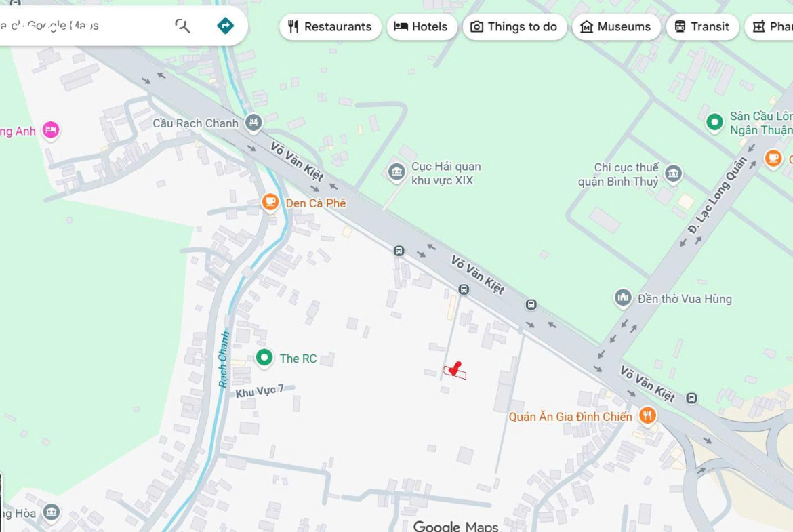Select the Đền thờ Vua Hùng marker
Screen dimensions: 793x532
pos(623,298)
